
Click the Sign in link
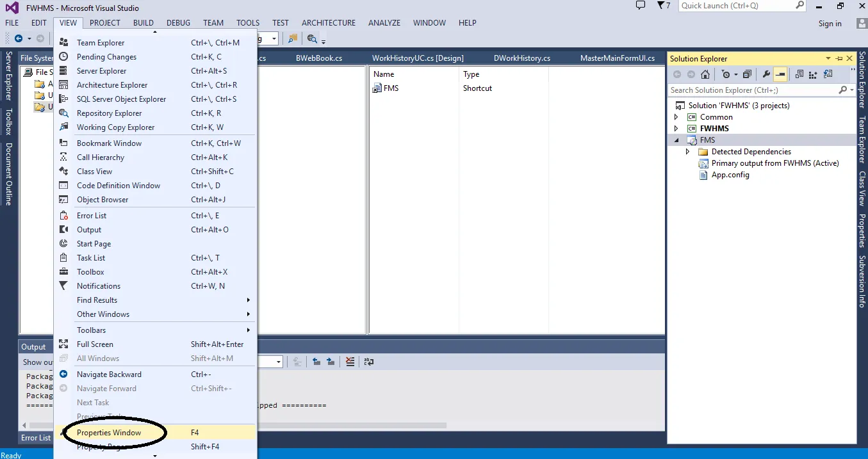pos(830,24)
